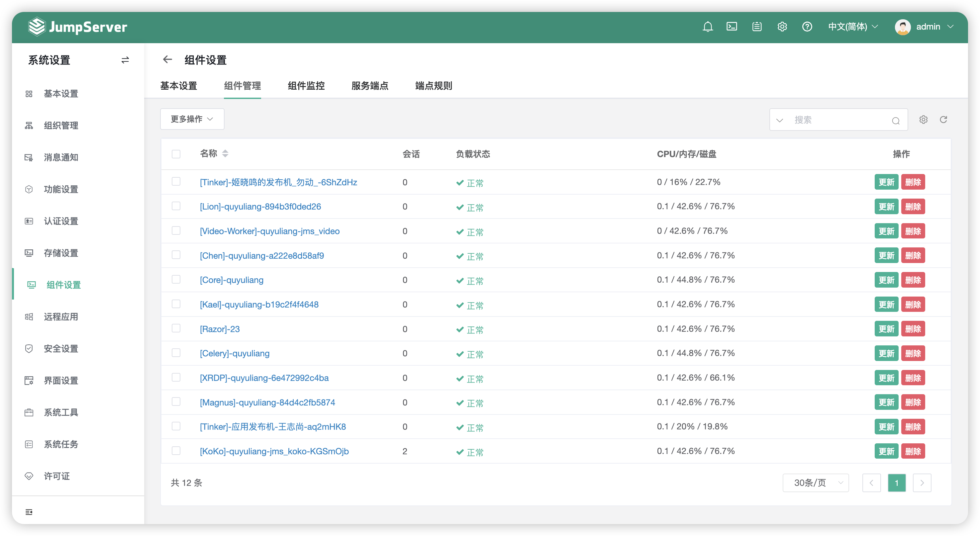The image size is (980, 536).
Task: Click the JumpServer logo
Action: click(78, 27)
